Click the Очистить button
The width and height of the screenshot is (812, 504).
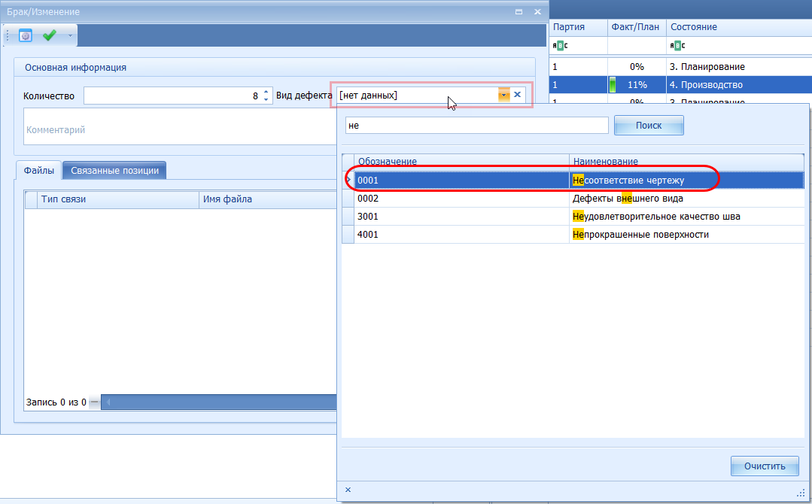(765, 466)
